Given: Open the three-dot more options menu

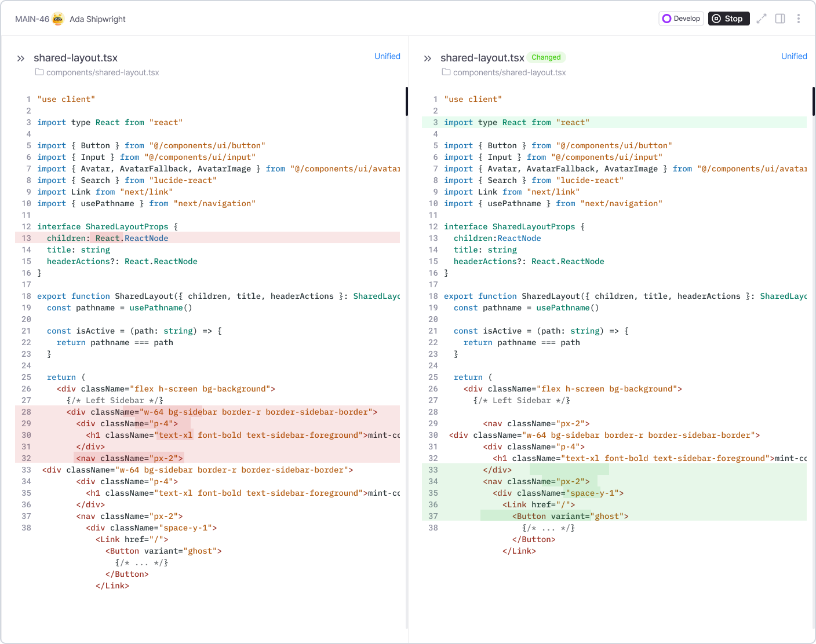Looking at the screenshot, I should pos(799,19).
